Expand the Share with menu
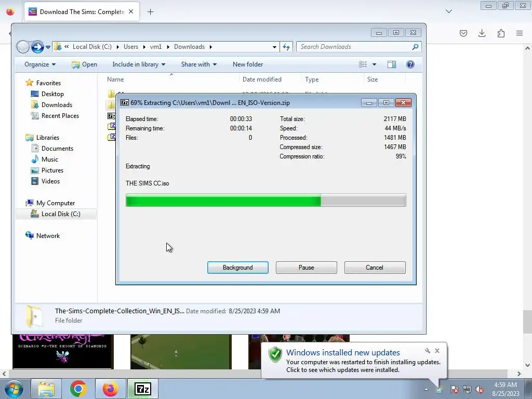Screen dimensions: 532x399 [198, 64]
